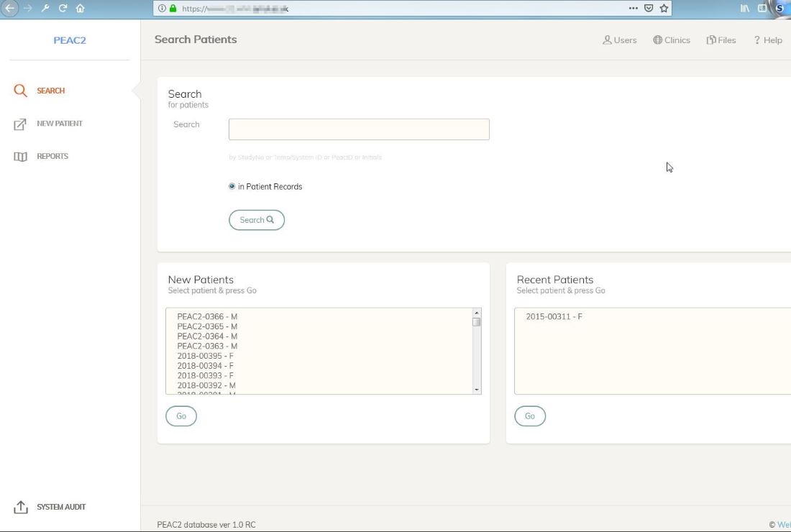This screenshot has width=791, height=532.
Task: Focus the patient Search input field
Action: tap(359, 129)
